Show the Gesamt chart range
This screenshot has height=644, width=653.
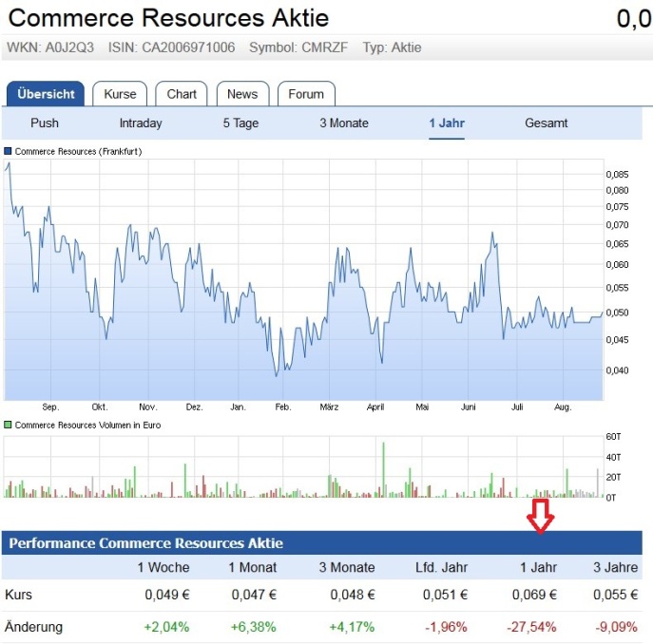pyautogui.click(x=547, y=123)
